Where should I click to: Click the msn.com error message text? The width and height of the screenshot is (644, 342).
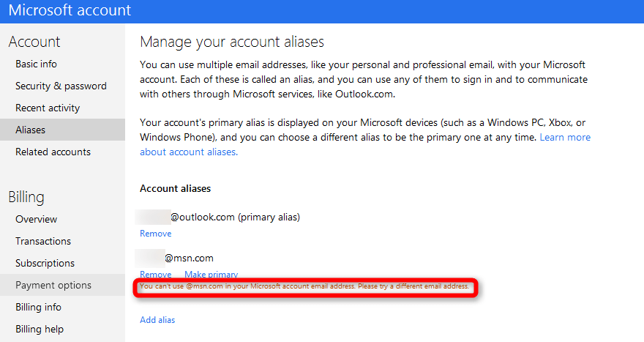point(304,286)
